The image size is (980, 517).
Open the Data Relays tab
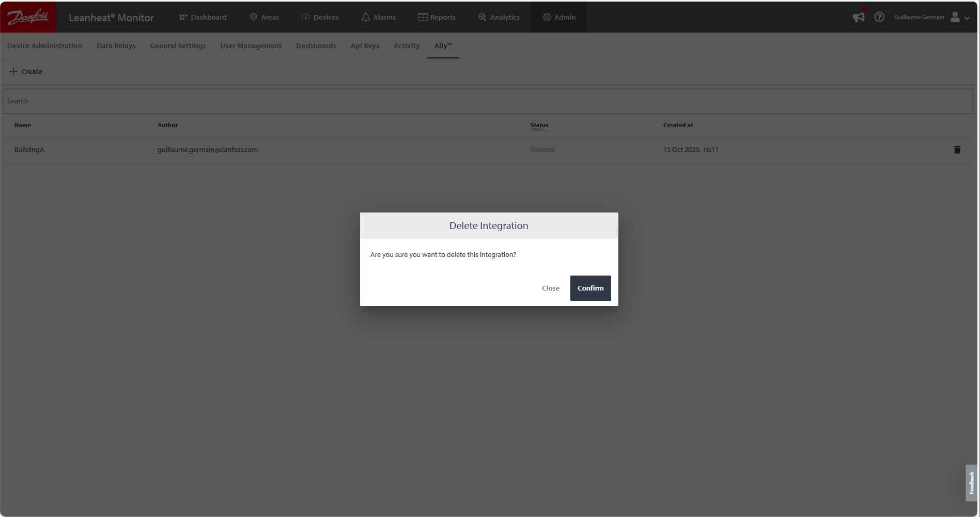[x=116, y=45]
